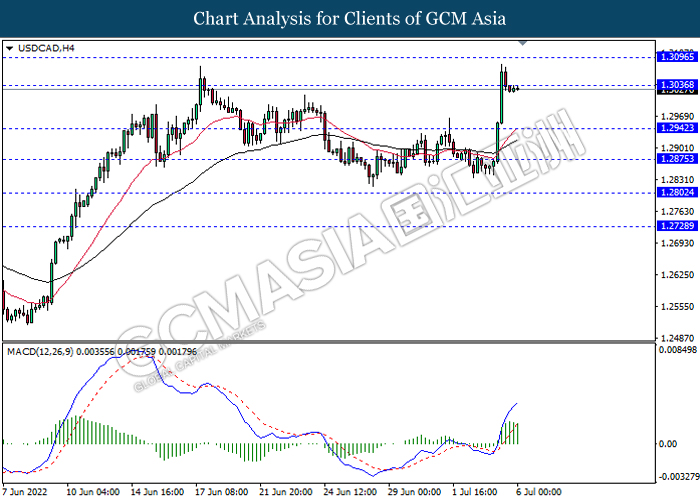The image size is (700, 500).
Task: Click the chart shift triangle marker
Action: click(x=523, y=43)
